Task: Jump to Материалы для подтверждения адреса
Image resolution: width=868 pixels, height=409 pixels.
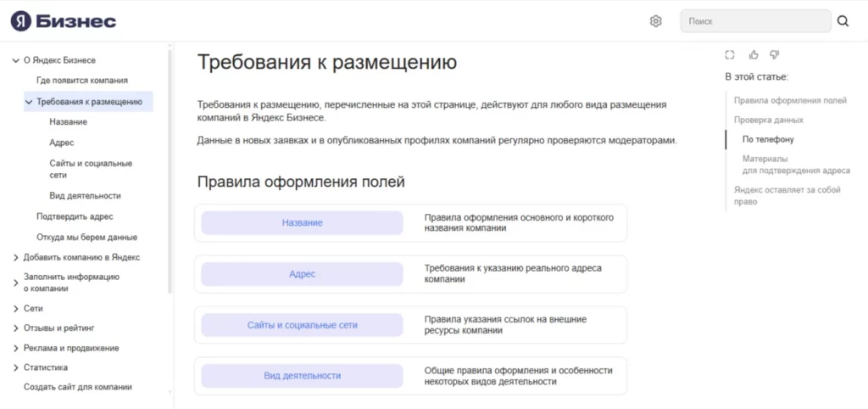Action: (x=796, y=165)
